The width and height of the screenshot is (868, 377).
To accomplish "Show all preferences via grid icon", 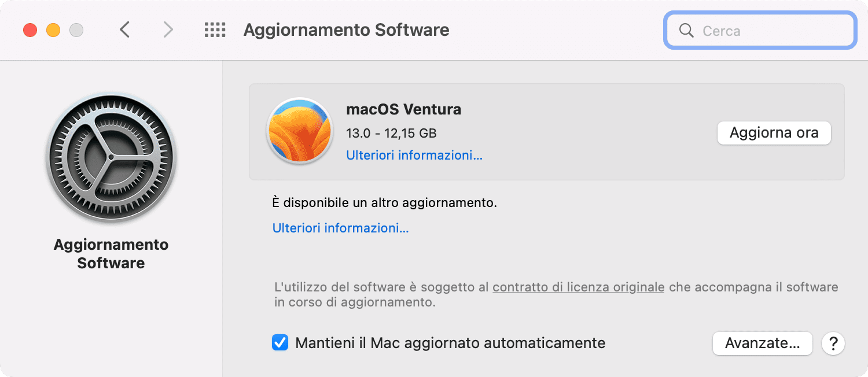I will [215, 30].
